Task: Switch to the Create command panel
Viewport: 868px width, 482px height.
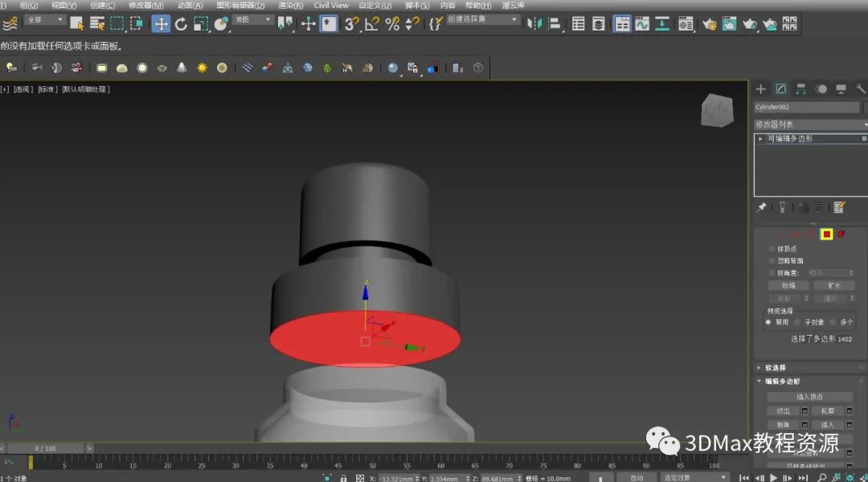Action: tap(761, 89)
